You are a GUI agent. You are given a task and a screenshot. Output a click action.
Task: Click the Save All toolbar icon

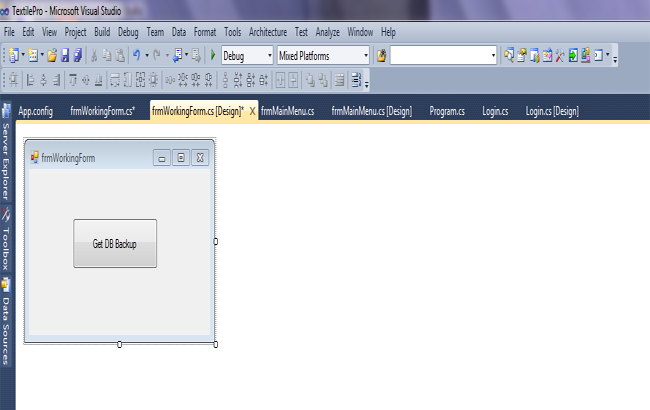(78, 55)
